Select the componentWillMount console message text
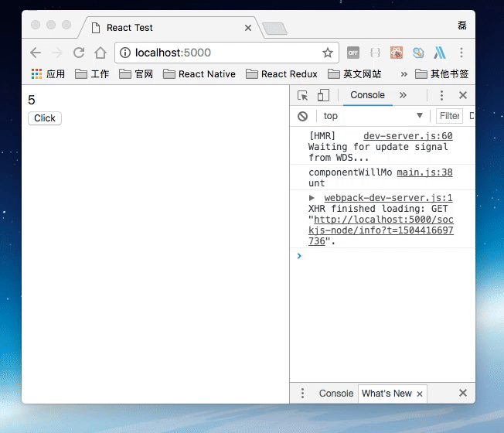The image size is (504, 433). click(350, 178)
